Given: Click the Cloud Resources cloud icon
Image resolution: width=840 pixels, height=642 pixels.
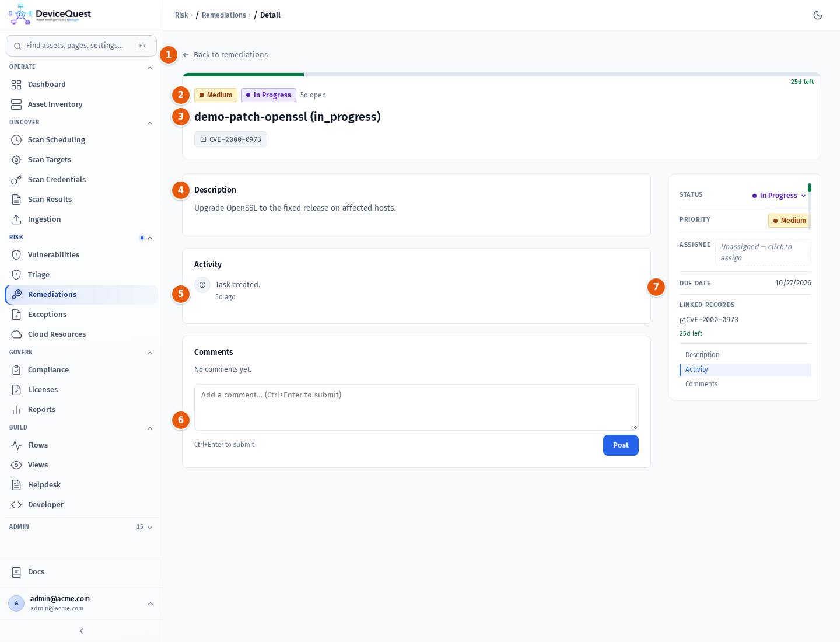Looking at the screenshot, I should [16, 334].
